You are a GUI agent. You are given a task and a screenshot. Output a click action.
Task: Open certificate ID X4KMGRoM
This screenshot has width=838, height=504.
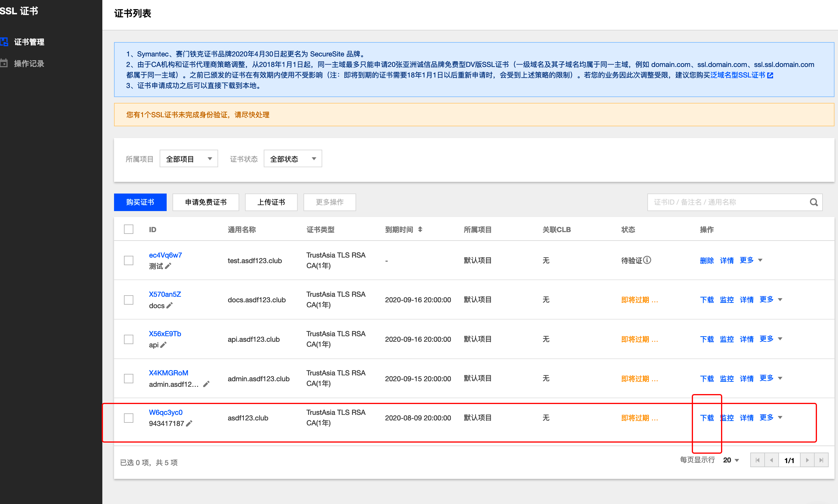pyautogui.click(x=168, y=372)
